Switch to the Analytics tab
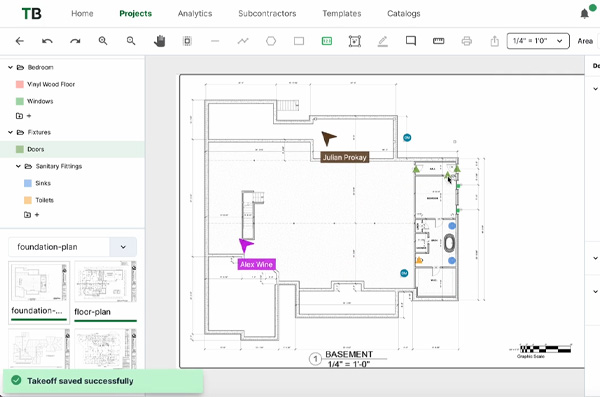This screenshot has height=397, width=600. 195,14
